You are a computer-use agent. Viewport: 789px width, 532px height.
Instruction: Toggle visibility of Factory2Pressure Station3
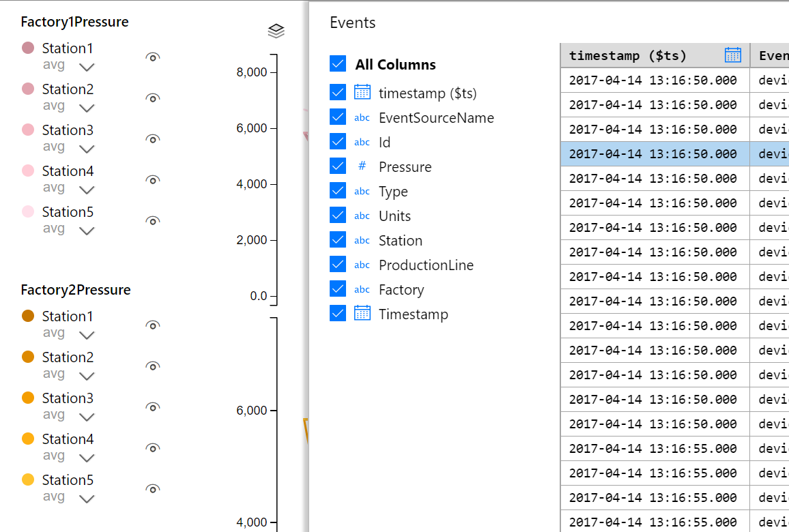pos(153,407)
